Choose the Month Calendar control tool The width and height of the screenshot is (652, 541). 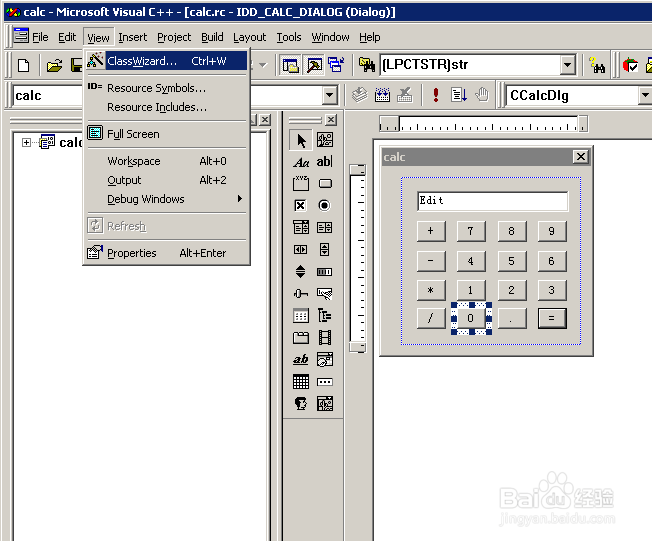301,381
